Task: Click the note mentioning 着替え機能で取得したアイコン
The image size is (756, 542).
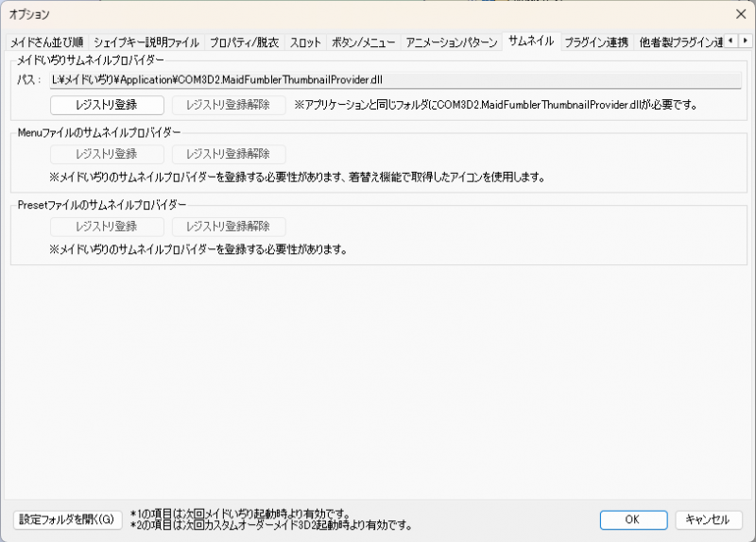Action: tap(298, 178)
